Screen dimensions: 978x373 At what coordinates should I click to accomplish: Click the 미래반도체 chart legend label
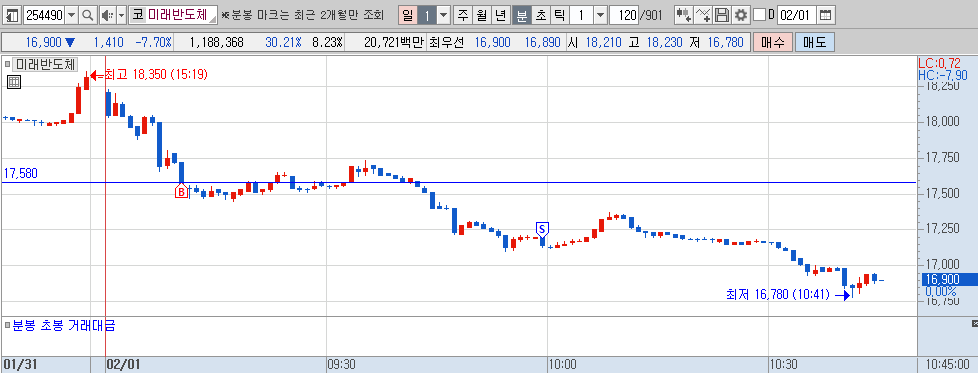click(46, 64)
